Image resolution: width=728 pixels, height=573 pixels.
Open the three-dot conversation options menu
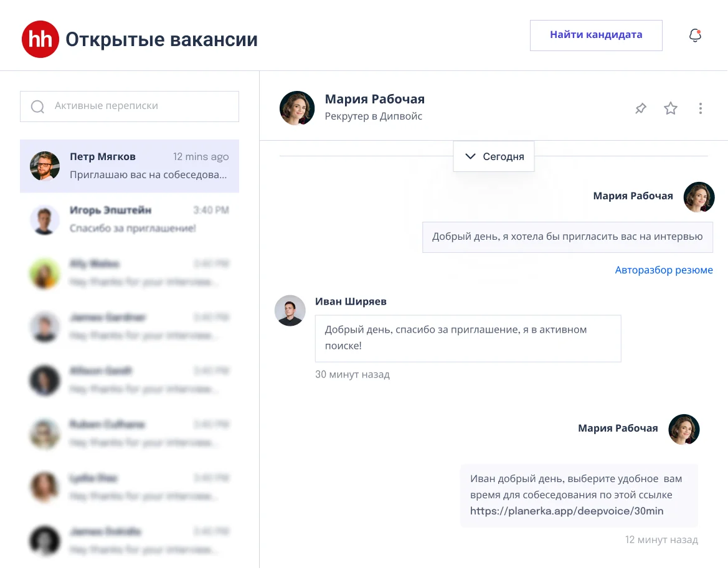click(x=701, y=108)
